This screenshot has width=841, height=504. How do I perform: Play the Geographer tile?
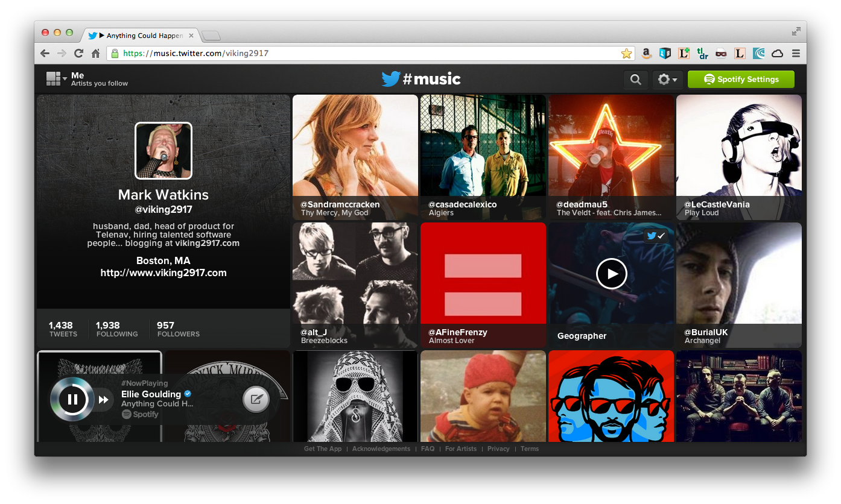tap(611, 274)
